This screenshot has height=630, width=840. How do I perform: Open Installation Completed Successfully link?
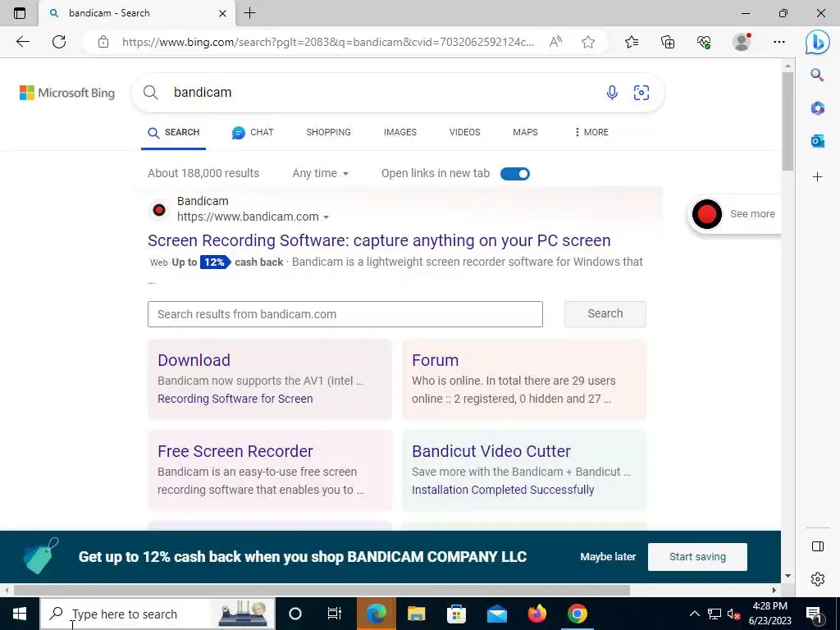click(x=503, y=490)
